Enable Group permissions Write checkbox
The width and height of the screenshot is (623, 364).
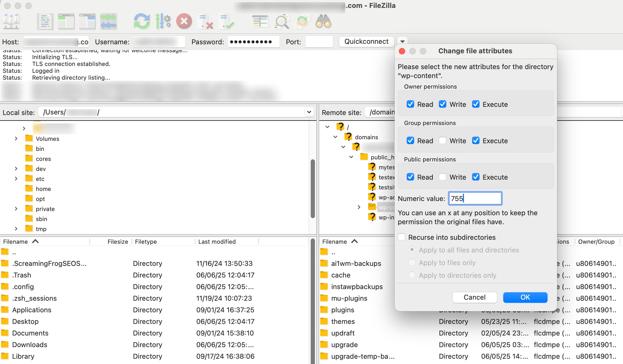click(443, 141)
